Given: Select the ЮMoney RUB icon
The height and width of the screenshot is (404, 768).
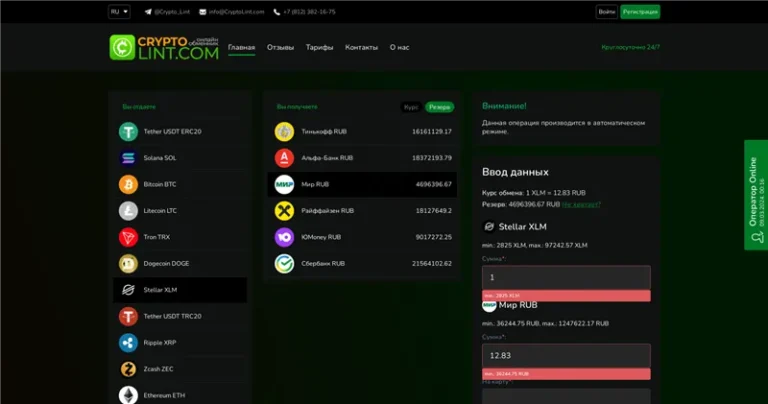Looking at the screenshot, I should [284, 237].
